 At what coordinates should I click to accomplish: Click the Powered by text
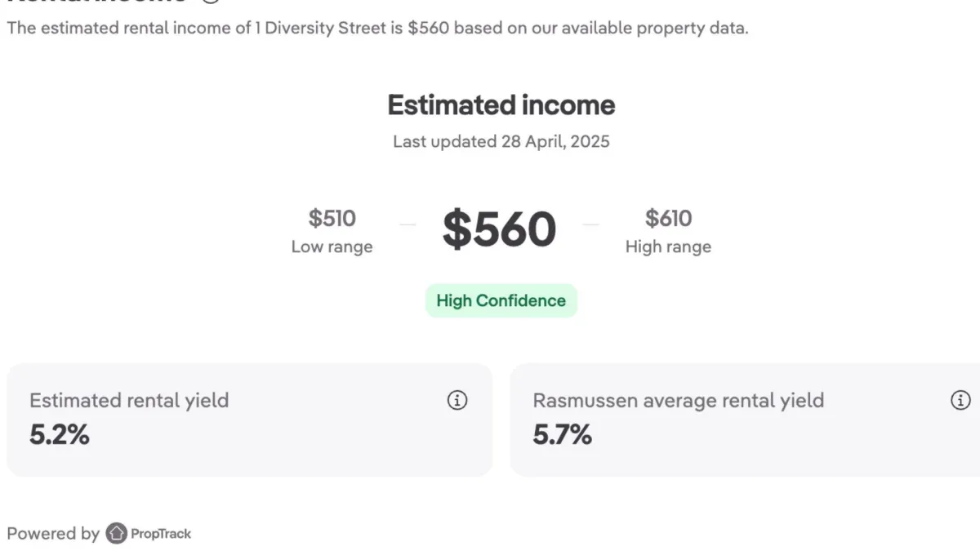53,534
